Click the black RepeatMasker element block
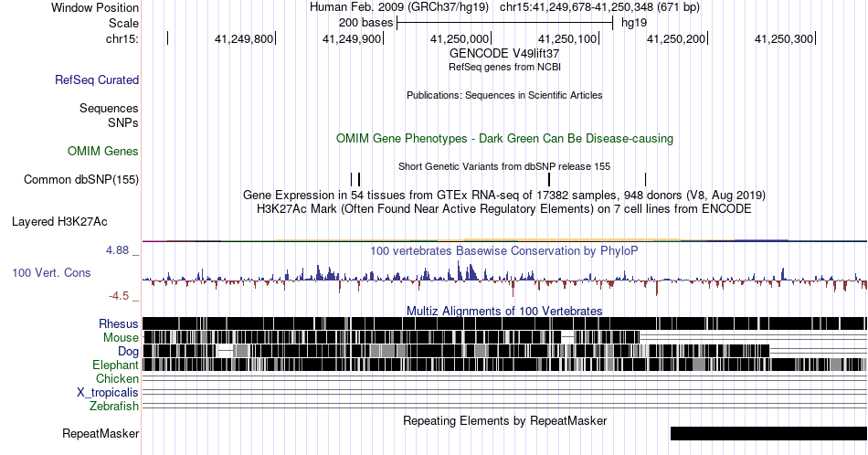868x455 pixels. pos(768,433)
